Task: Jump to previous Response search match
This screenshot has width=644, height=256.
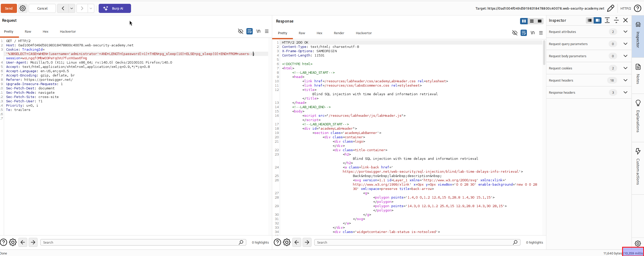Action: tap(297, 243)
